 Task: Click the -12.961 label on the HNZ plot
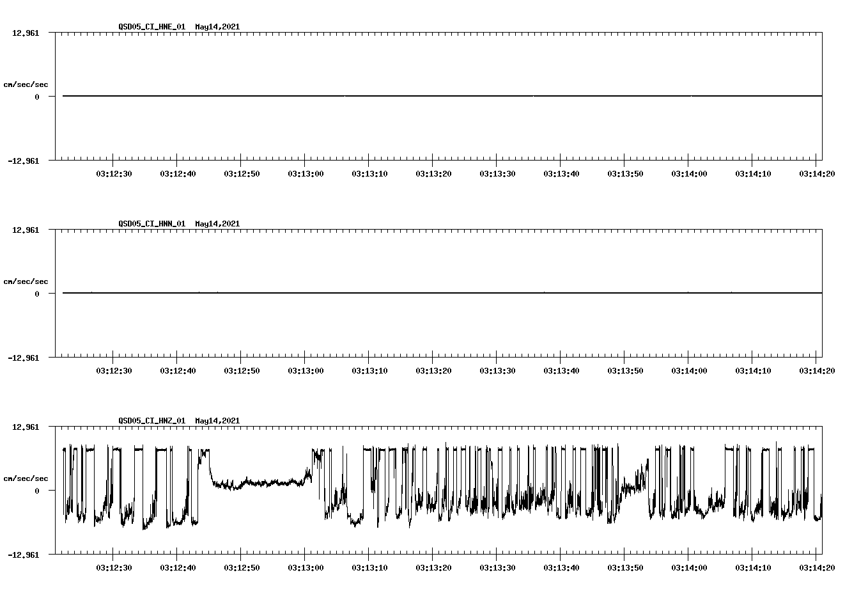(24, 555)
